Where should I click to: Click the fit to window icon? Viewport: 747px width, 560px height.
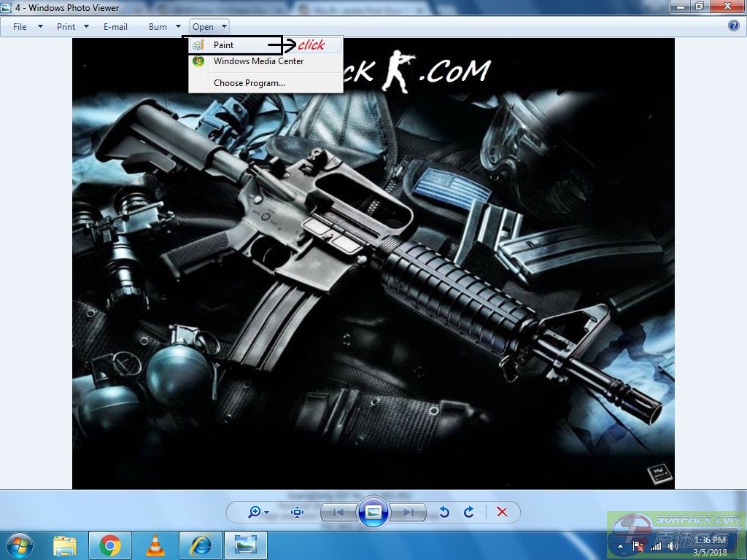(x=297, y=512)
